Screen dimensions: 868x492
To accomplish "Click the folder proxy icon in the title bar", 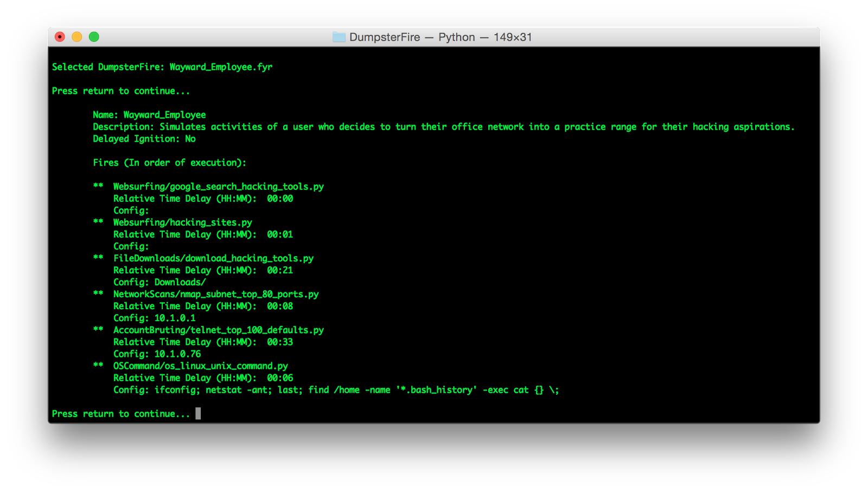I will tap(339, 37).
